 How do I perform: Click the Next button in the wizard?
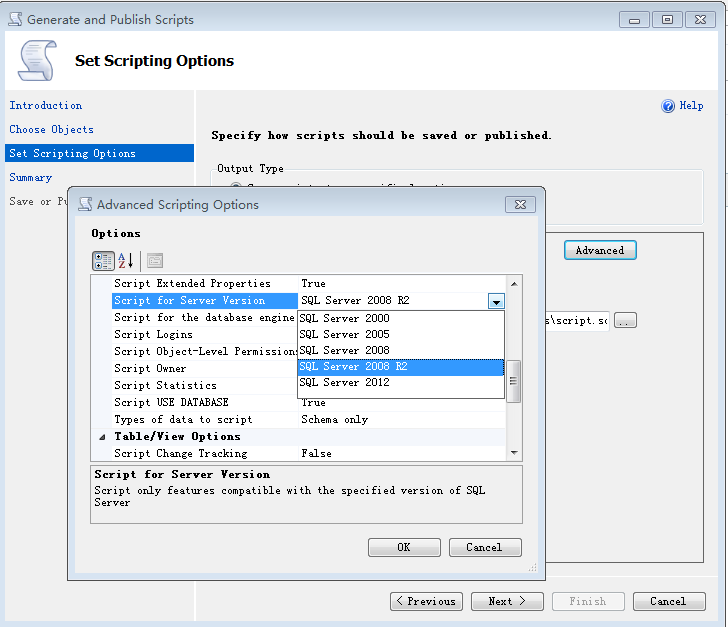[x=507, y=601]
